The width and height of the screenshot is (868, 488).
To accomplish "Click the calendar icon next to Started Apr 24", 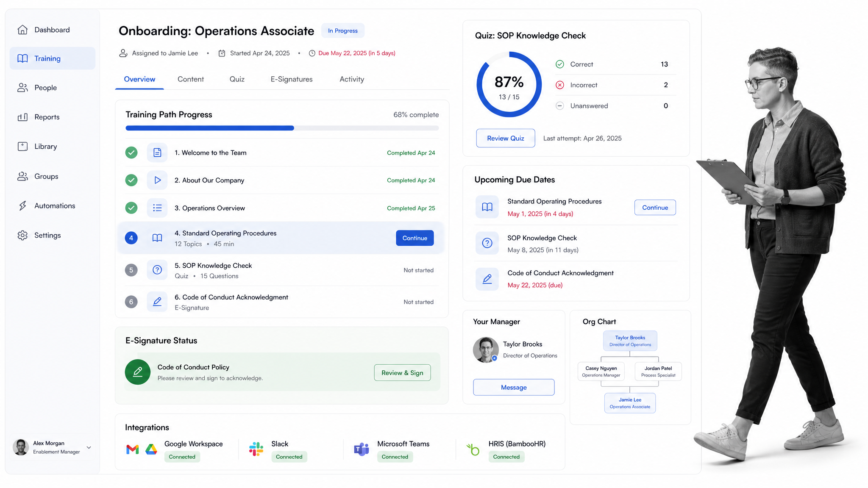I will 222,53.
